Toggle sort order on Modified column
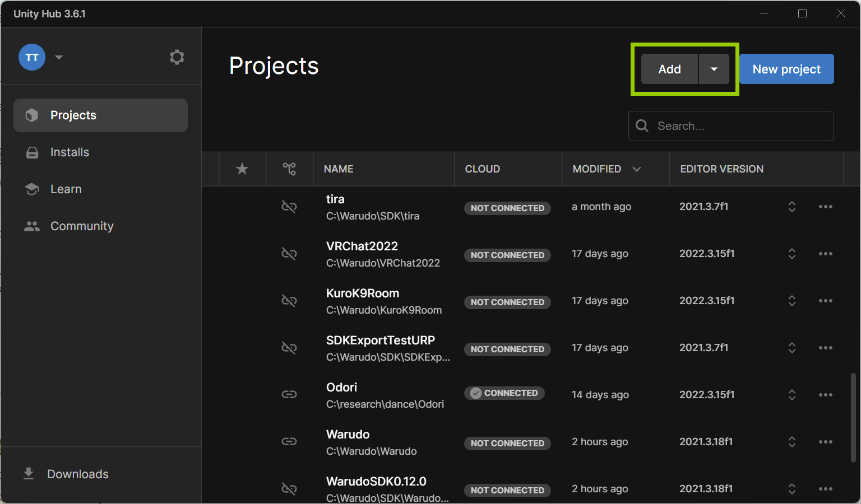The width and height of the screenshot is (861, 504). tap(636, 169)
